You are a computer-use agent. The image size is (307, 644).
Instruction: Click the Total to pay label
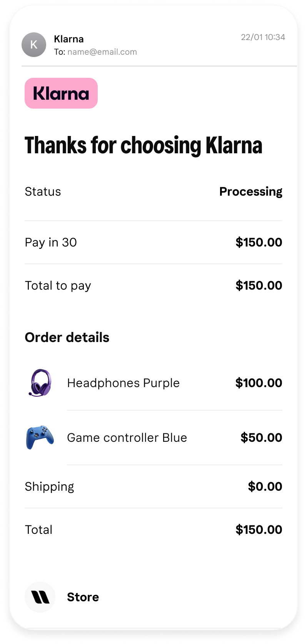58,285
